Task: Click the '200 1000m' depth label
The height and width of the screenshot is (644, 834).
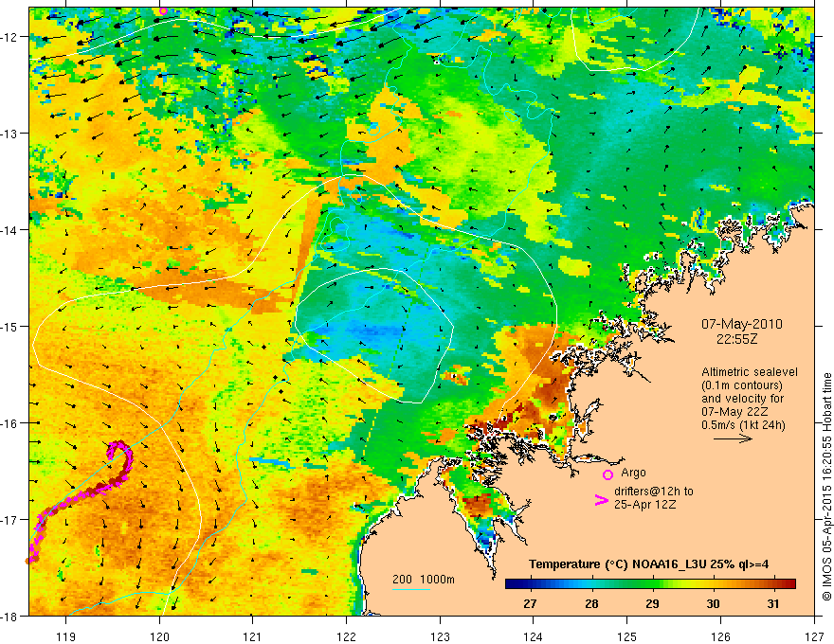Action: pyautogui.click(x=424, y=580)
